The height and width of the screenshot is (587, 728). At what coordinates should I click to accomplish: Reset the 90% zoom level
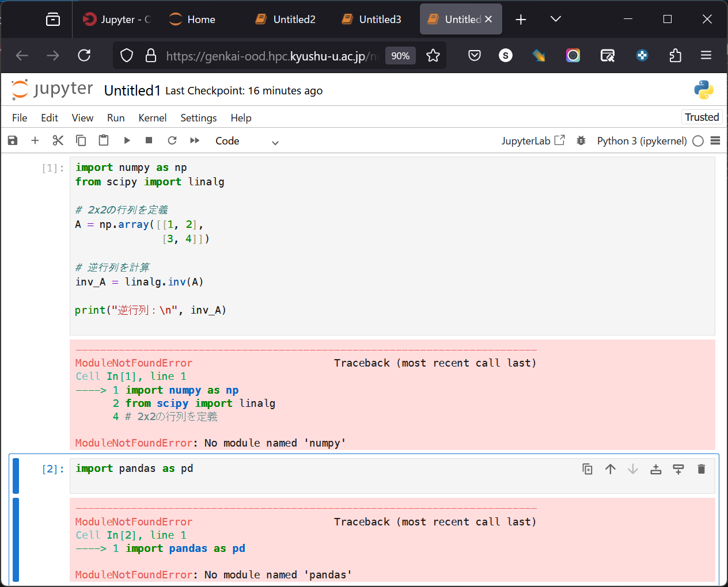pyautogui.click(x=400, y=56)
